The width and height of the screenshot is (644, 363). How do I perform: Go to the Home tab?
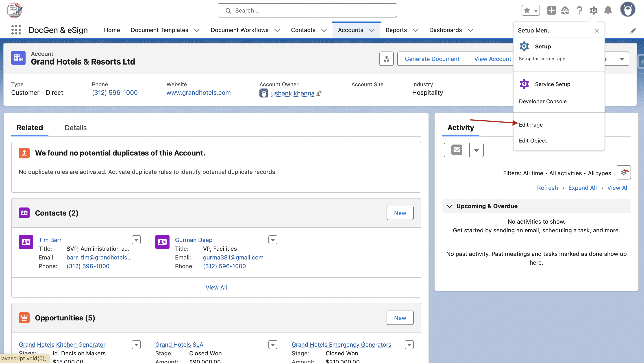pyautogui.click(x=112, y=30)
